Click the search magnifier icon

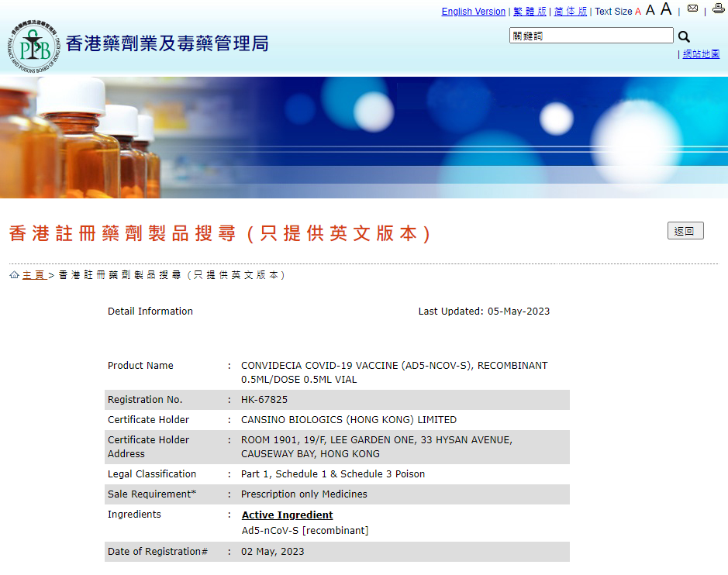click(684, 36)
